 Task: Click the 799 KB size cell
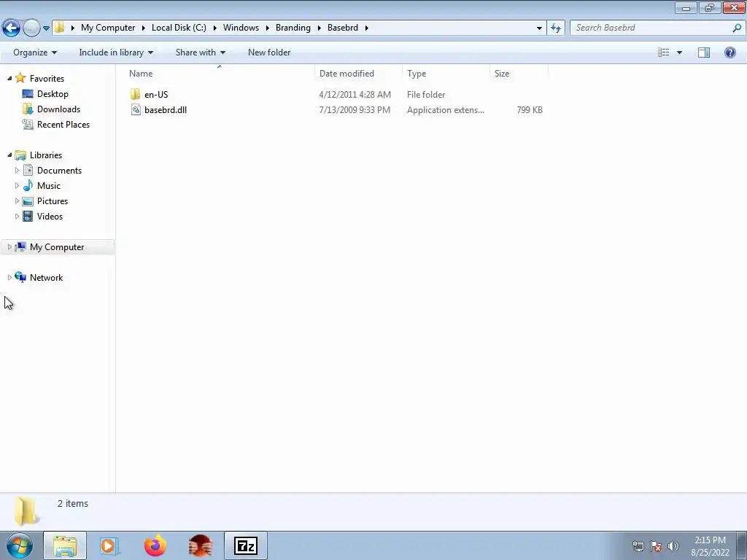(x=530, y=110)
